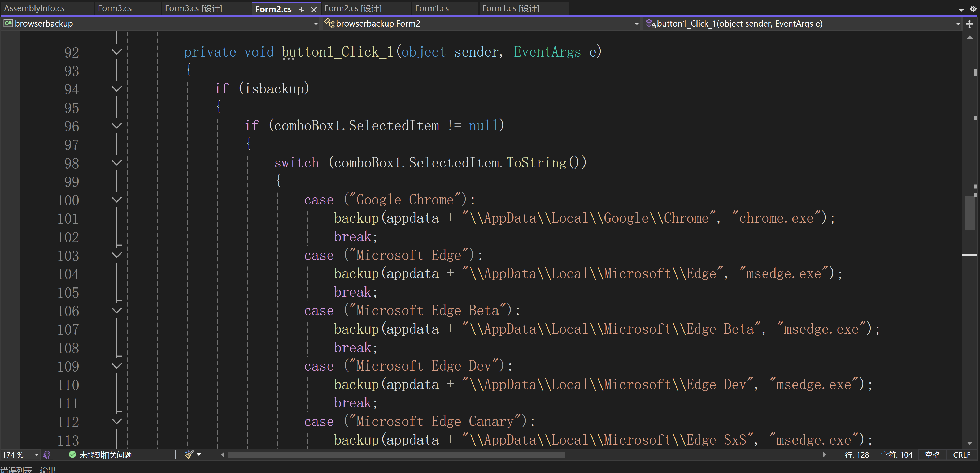Click the isbackup condition on line 94
Image resolution: width=980 pixels, height=473 pixels.
point(274,89)
